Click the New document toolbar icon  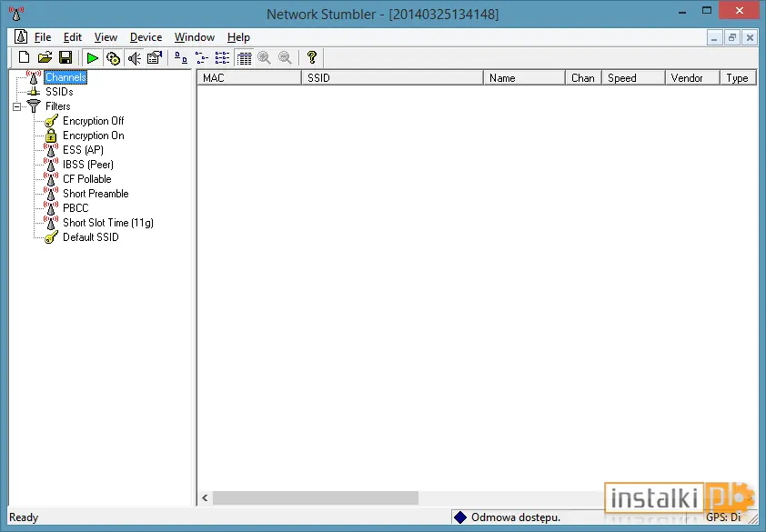coord(24,57)
